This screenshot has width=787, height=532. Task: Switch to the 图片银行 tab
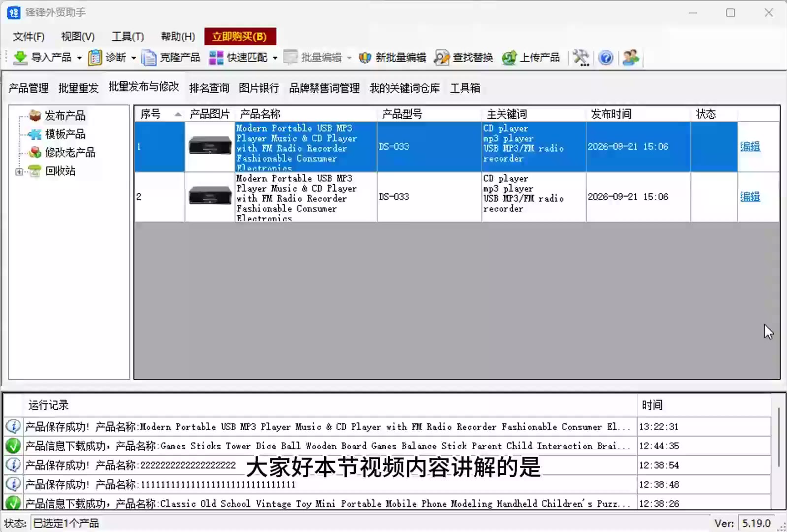[259, 88]
